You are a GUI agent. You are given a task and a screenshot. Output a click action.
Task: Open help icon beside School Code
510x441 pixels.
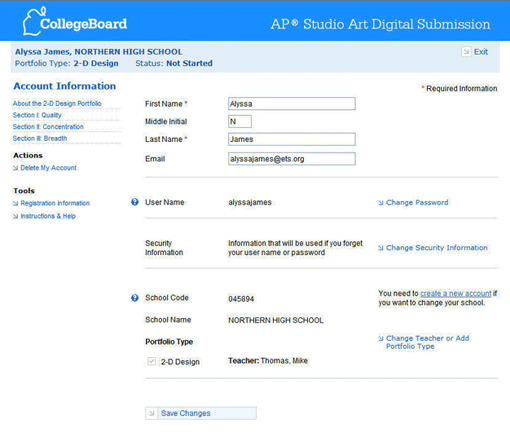point(135,298)
